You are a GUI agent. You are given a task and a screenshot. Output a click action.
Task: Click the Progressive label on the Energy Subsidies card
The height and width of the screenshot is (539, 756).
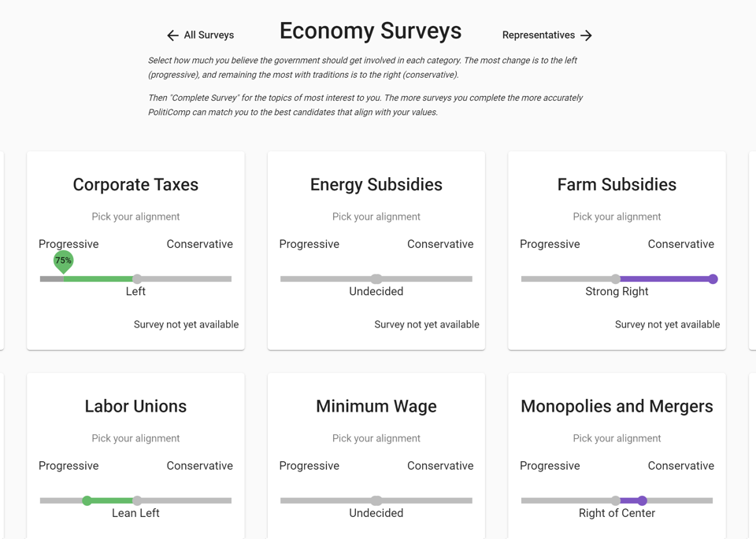tap(309, 244)
